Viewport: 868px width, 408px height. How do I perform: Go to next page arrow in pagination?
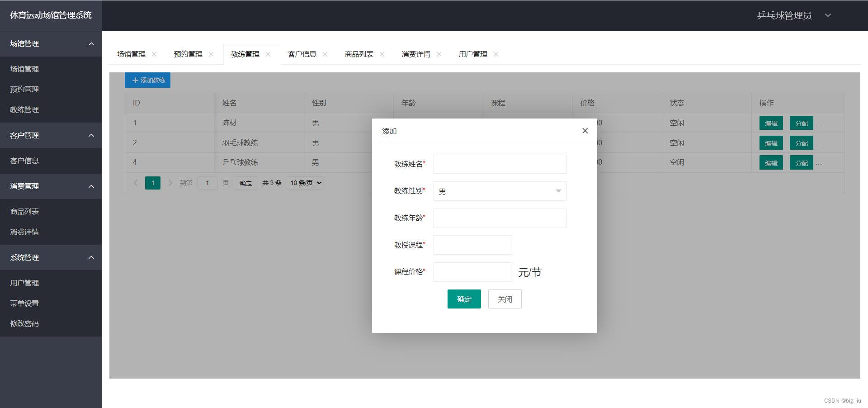(170, 183)
